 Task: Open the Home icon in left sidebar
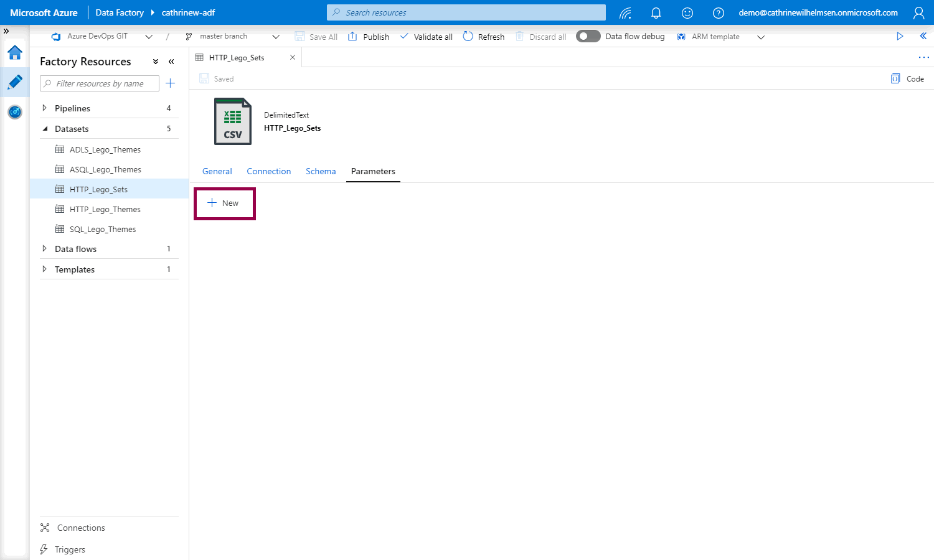click(15, 53)
